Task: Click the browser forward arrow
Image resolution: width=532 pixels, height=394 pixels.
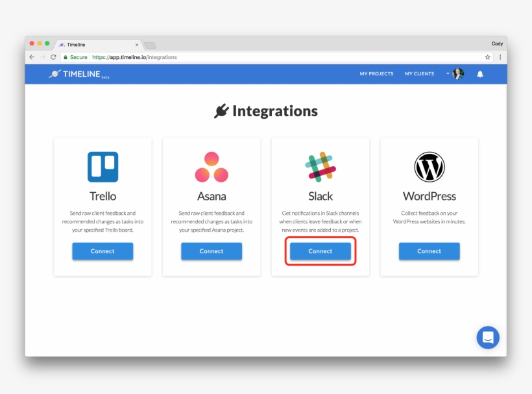Action: click(x=42, y=57)
